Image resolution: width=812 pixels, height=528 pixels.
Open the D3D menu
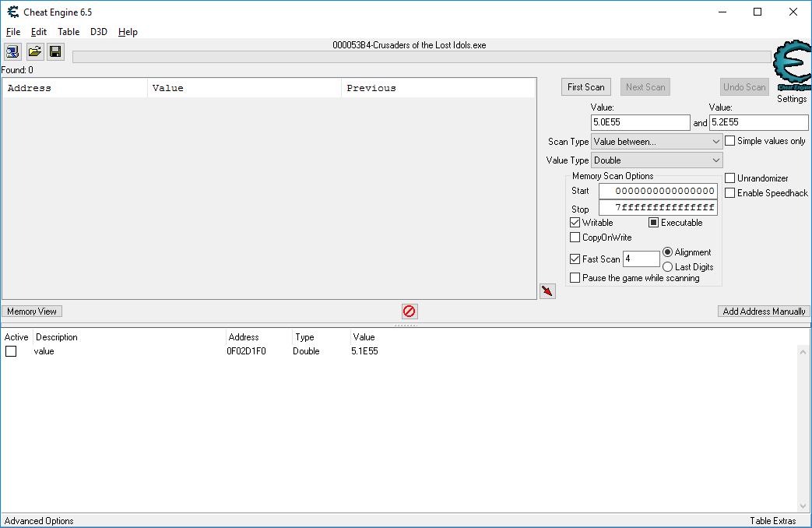coord(99,32)
